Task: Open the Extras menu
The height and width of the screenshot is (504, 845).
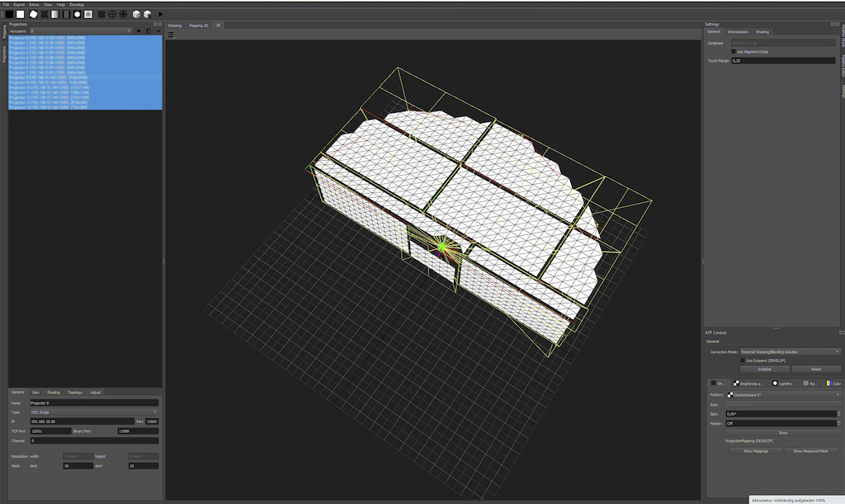Action: (34, 4)
